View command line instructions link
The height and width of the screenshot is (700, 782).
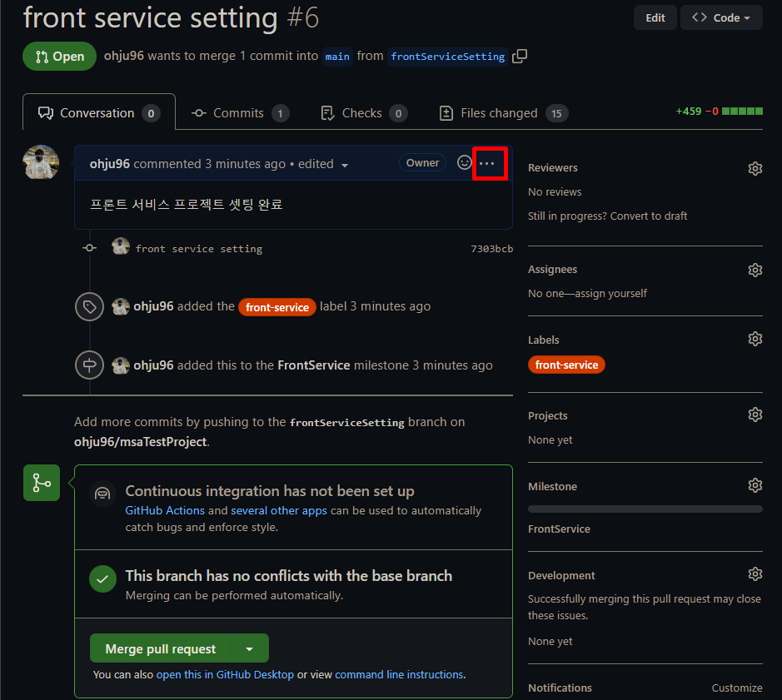click(x=399, y=674)
